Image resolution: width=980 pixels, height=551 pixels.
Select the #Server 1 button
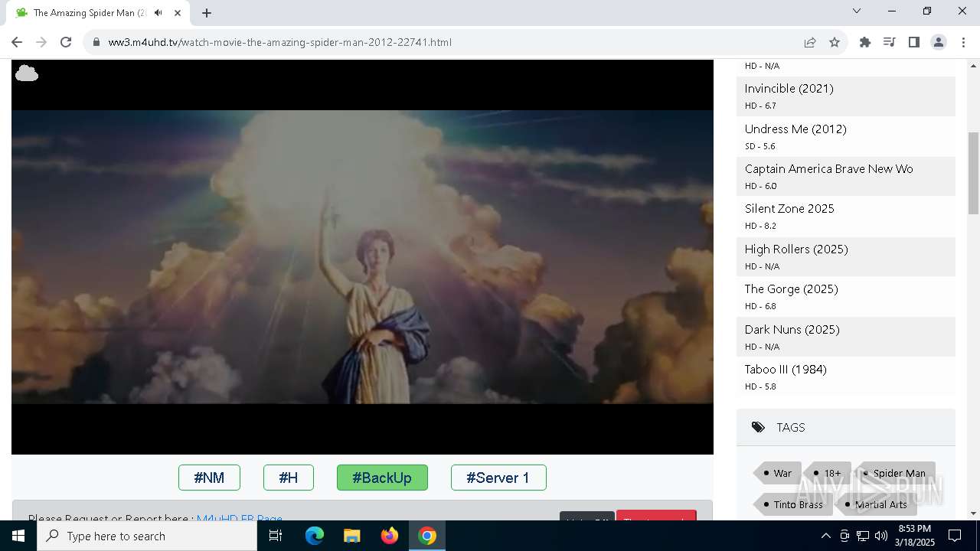pyautogui.click(x=498, y=478)
